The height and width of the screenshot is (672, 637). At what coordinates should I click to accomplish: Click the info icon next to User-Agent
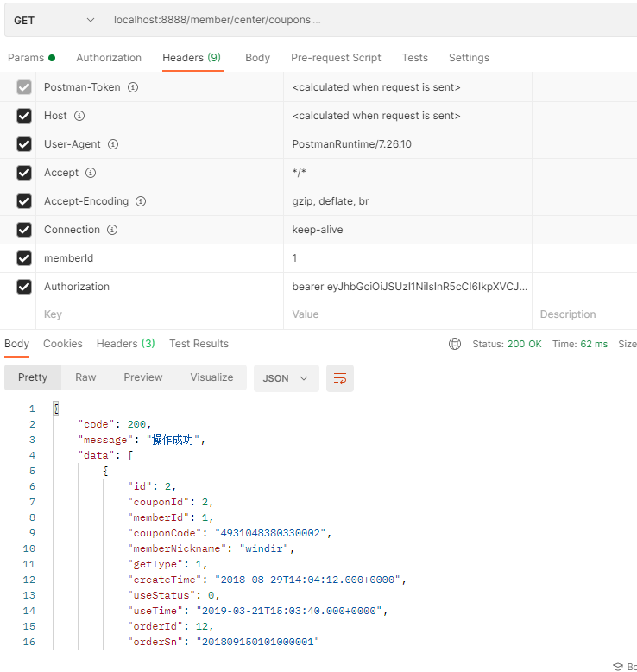click(113, 144)
